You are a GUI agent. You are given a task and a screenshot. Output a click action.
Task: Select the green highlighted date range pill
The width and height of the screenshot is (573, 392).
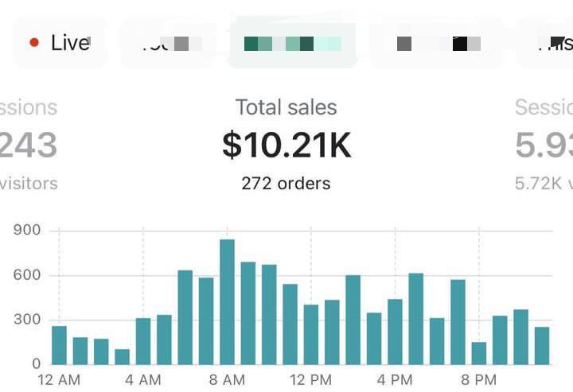[292, 43]
